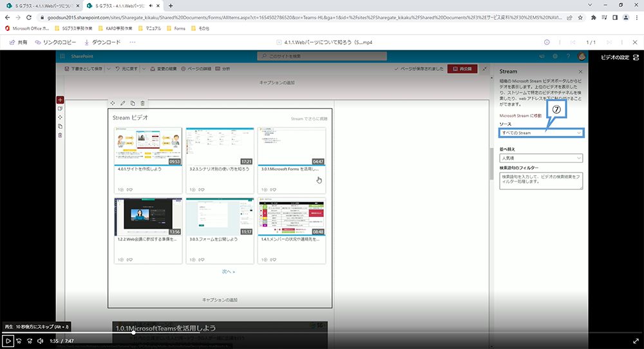Click Stream でさらに視聴 link
Viewport: 644px width, 349px height.
pos(309,118)
